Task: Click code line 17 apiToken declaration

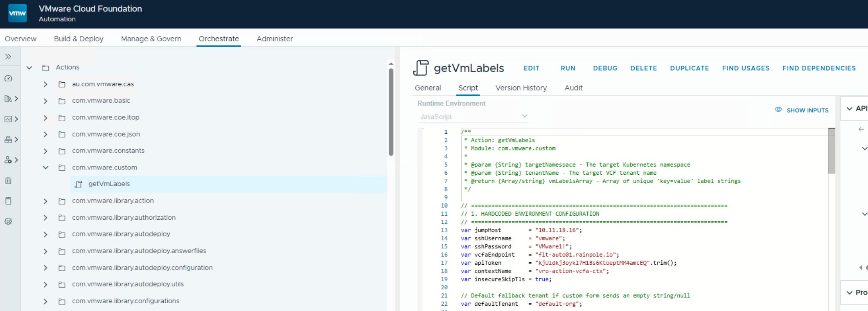Action: click(569, 263)
